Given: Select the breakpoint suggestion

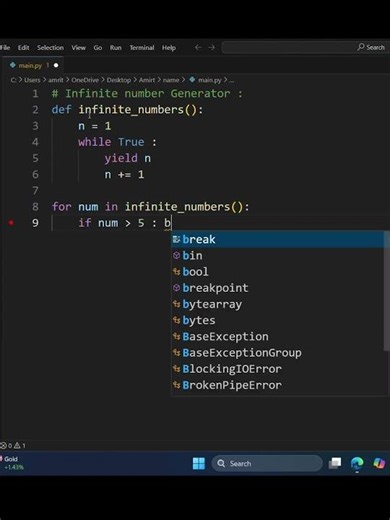Looking at the screenshot, I should (277, 288).
